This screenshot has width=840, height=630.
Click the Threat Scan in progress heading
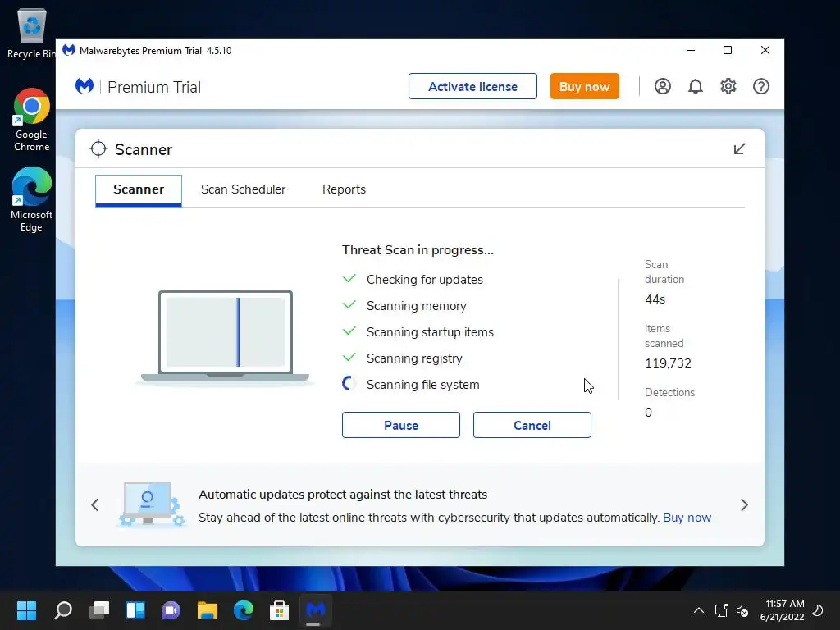[x=418, y=250]
